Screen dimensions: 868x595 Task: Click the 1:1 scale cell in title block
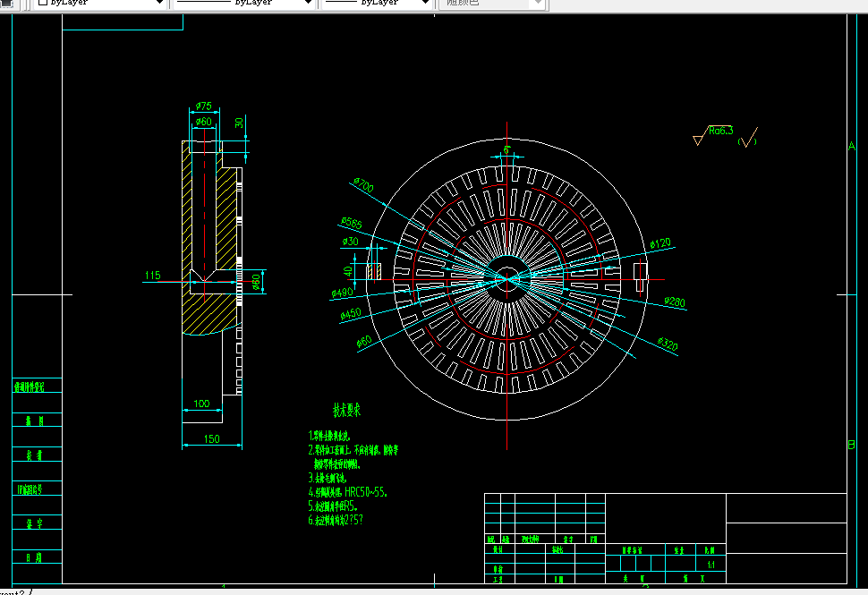coord(711,565)
